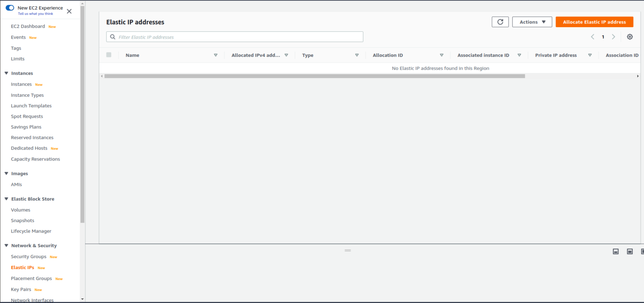The width and height of the screenshot is (644, 303).
Task: Open the EC2 Dashboard link
Action: [27, 26]
